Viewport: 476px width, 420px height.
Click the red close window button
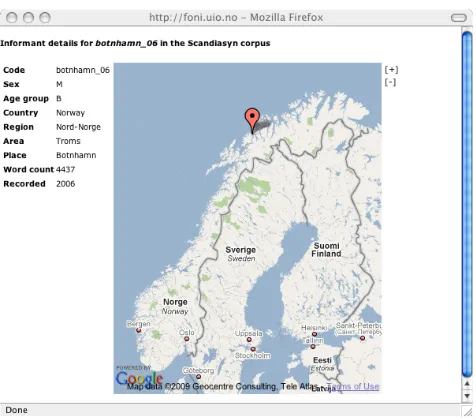pyautogui.click(x=12, y=17)
